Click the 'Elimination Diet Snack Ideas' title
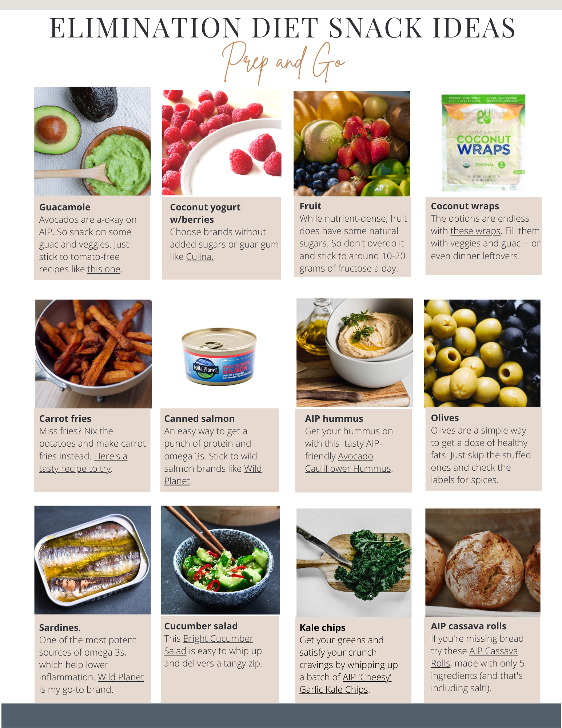 pos(283,28)
